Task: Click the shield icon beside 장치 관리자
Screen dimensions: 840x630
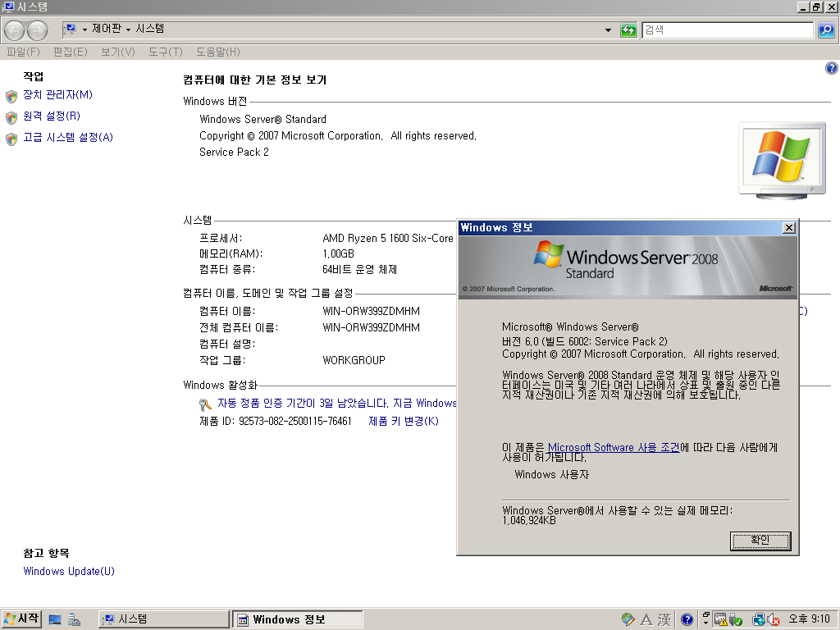Action: 11,97
